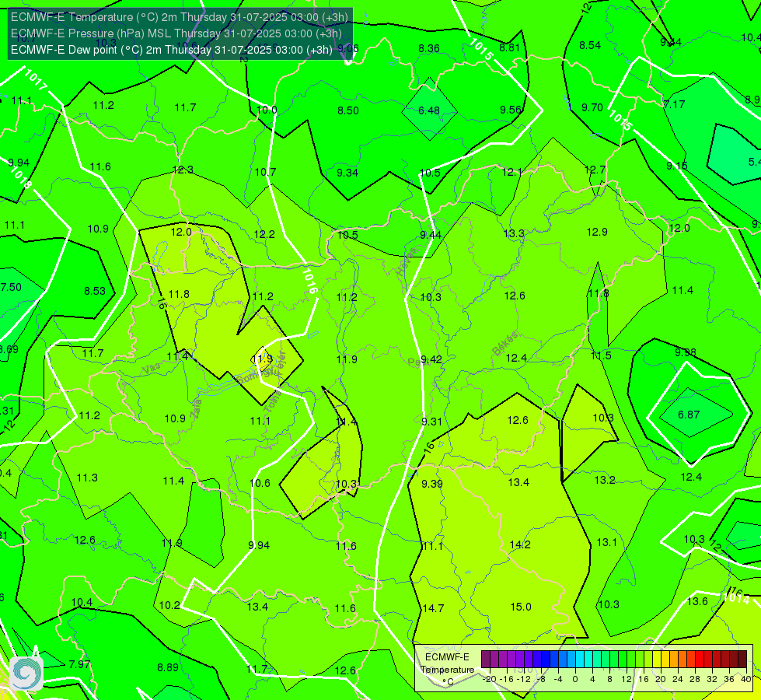Click the 15.0 temperature value
Image resolution: width=761 pixels, height=700 pixels.
click(521, 607)
